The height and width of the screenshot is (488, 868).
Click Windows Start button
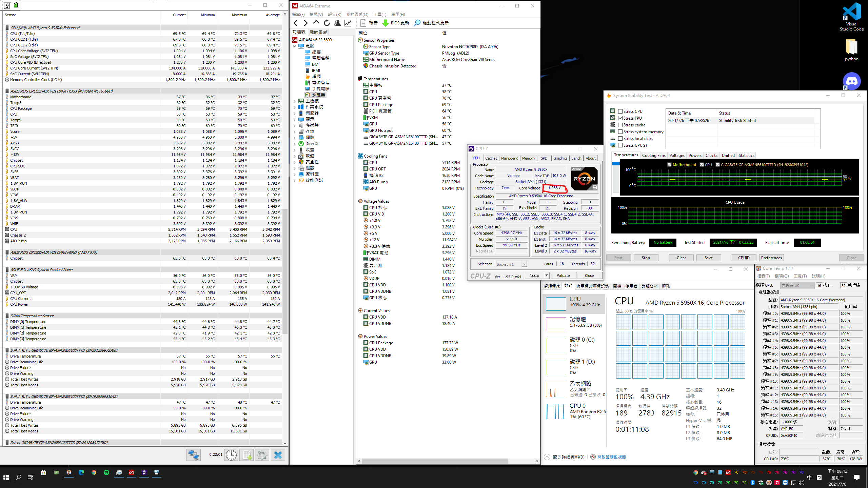tap(6, 477)
